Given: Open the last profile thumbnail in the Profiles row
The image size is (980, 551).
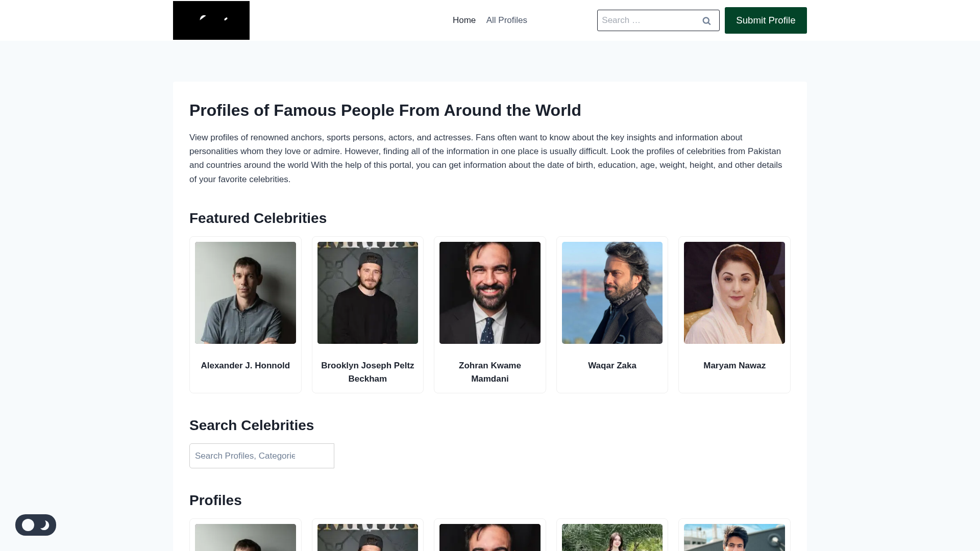Looking at the screenshot, I should (734, 537).
